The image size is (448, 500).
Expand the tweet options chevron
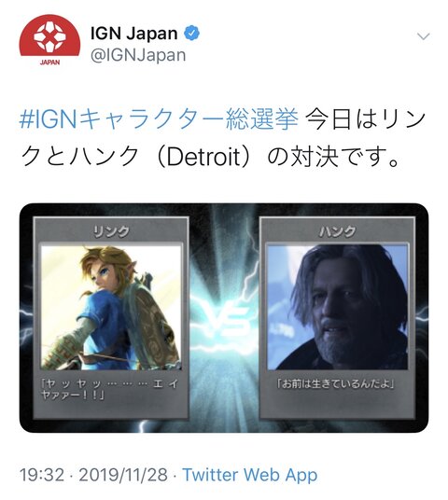424,36
